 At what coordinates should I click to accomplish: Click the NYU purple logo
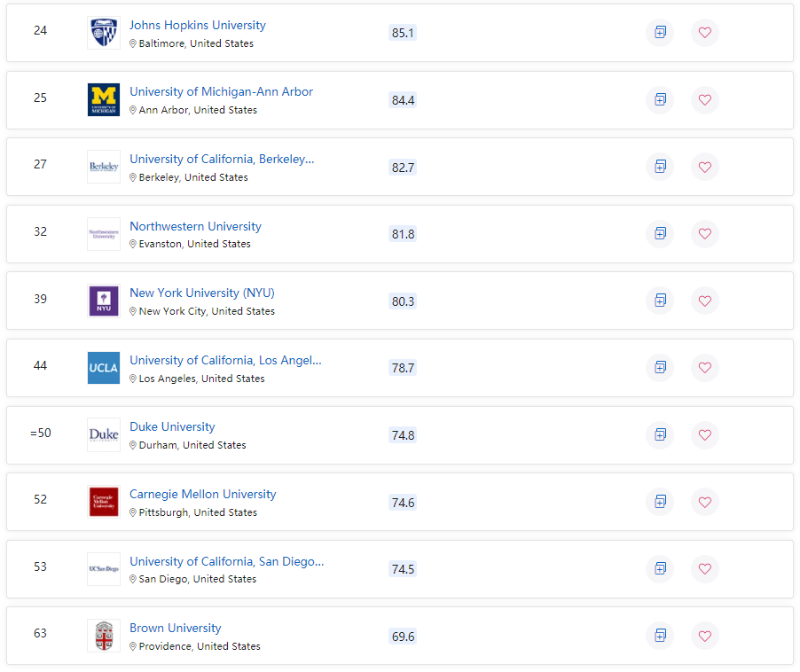(x=104, y=301)
